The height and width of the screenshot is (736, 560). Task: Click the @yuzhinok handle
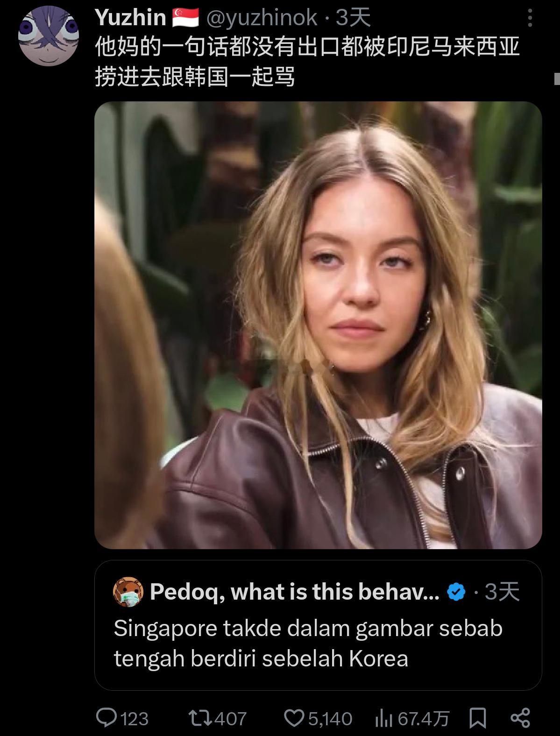coord(262,18)
